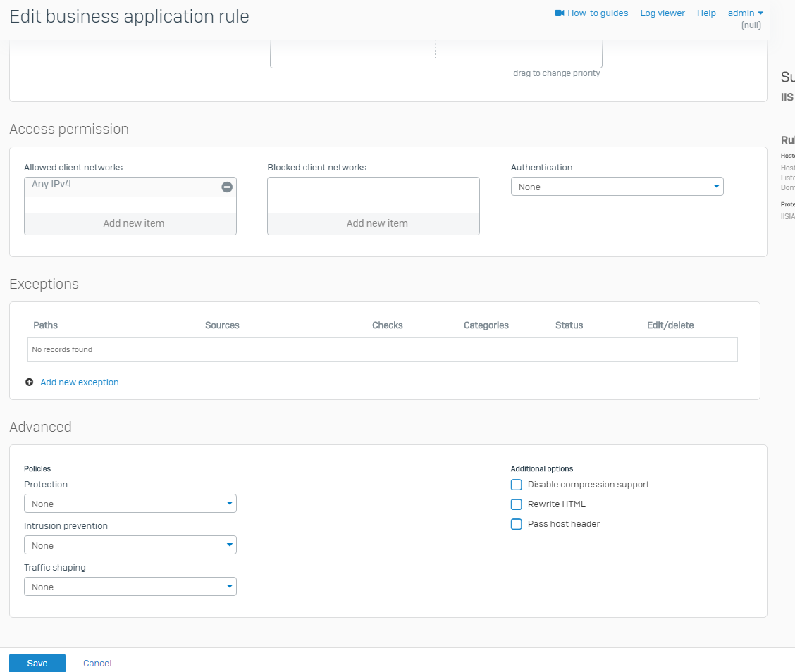This screenshot has height=672, width=795.
Task: Open the Log viewer
Action: tap(662, 13)
